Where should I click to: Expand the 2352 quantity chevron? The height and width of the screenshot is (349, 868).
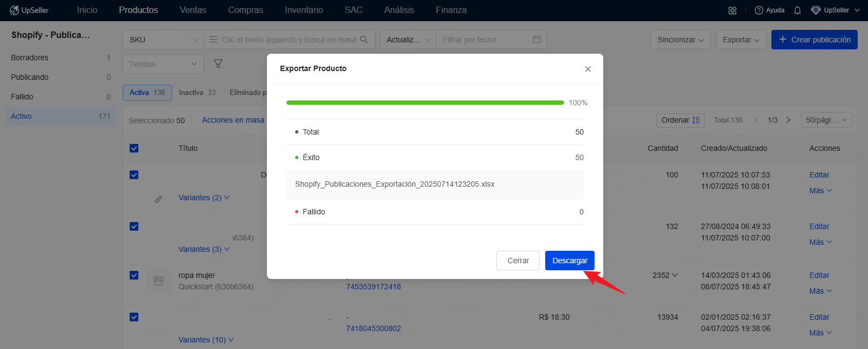tap(675, 275)
